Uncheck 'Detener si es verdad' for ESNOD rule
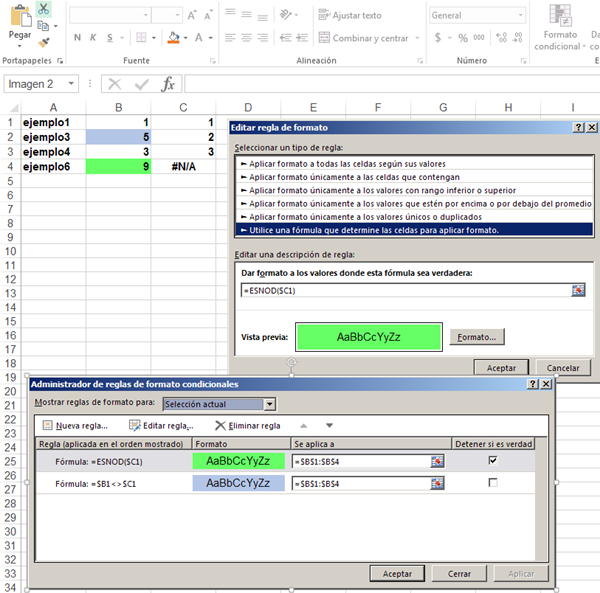Screen dimensions: 600x593 coord(492,461)
